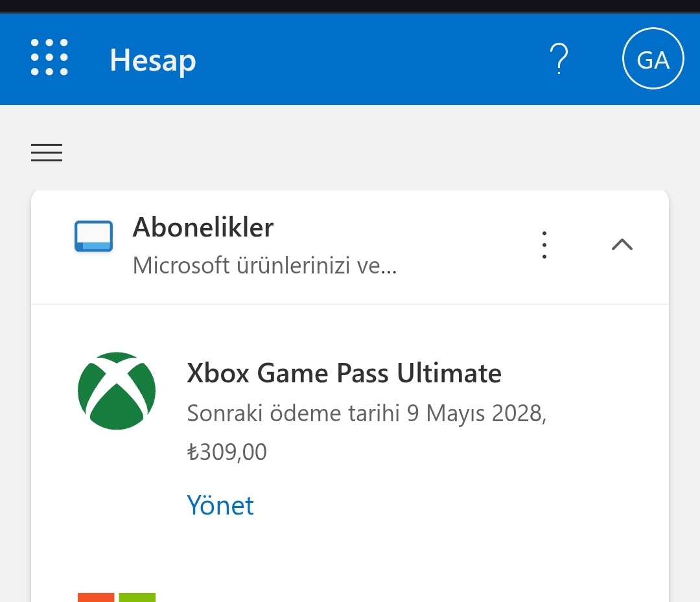Click the dark status strip at top
The width and height of the screenshot is (700, 602).
tap(350, 6)
